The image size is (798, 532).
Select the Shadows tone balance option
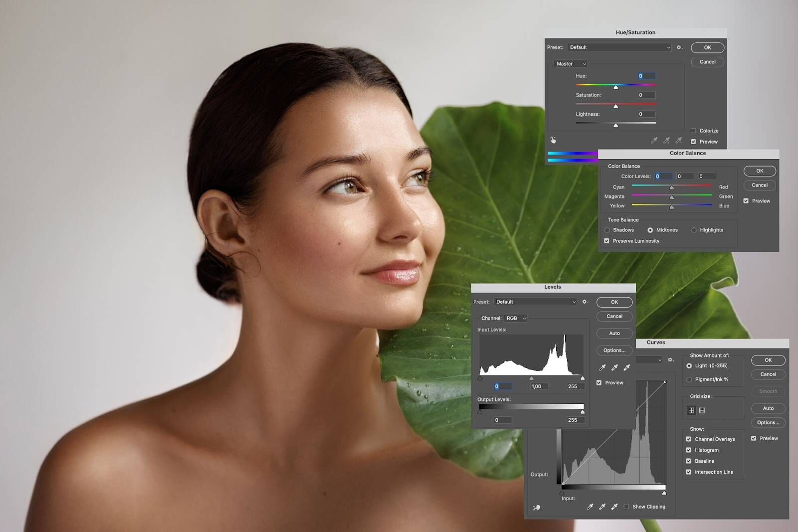(x=607, y=230)
